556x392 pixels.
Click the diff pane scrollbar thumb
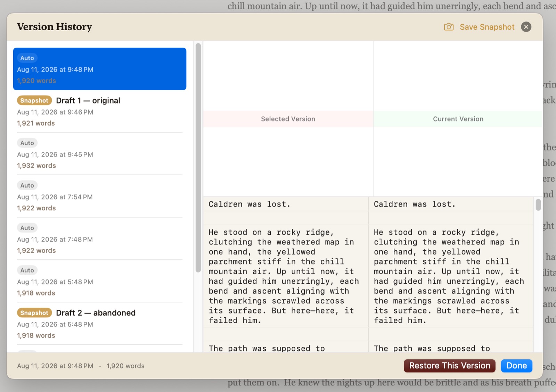click(538, 205)
